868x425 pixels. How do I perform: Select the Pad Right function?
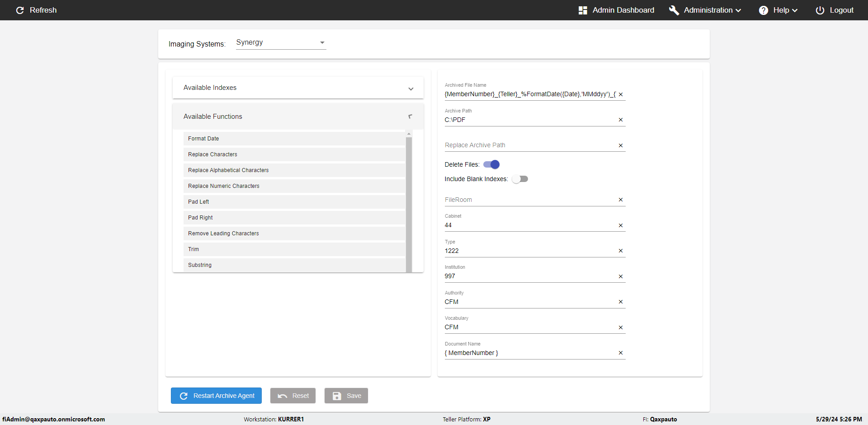pos(294,218)
